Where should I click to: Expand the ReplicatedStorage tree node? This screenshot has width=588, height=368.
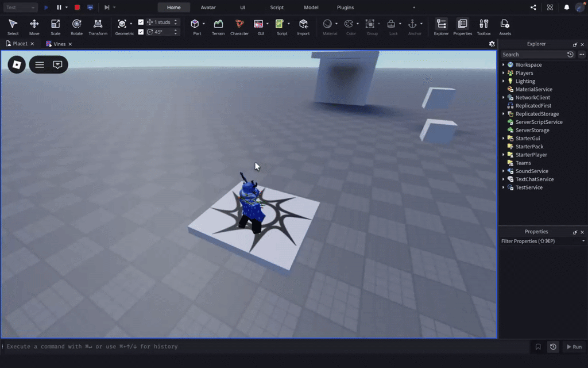(x=504, y=114)
